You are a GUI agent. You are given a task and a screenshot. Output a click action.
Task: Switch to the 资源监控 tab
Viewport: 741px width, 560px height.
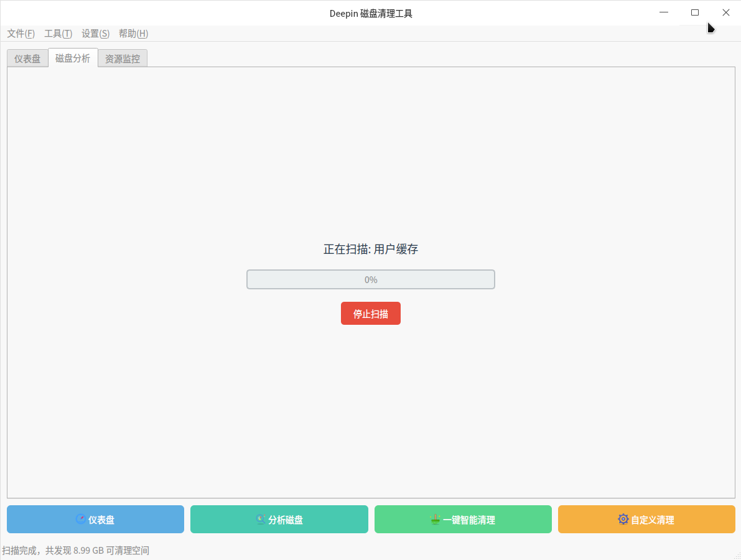[x=123, y=58]
